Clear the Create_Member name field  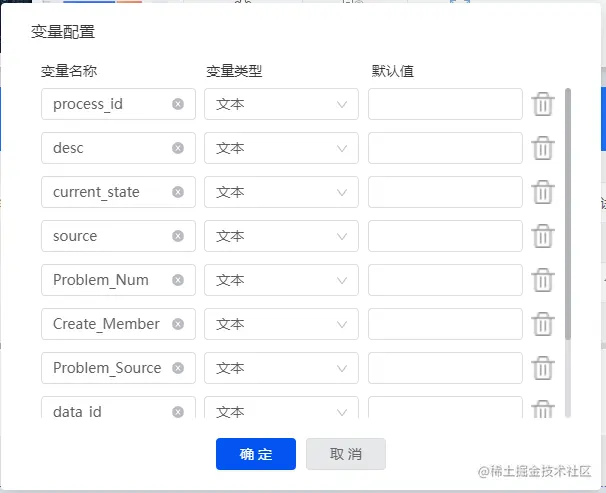coord(178,324)
